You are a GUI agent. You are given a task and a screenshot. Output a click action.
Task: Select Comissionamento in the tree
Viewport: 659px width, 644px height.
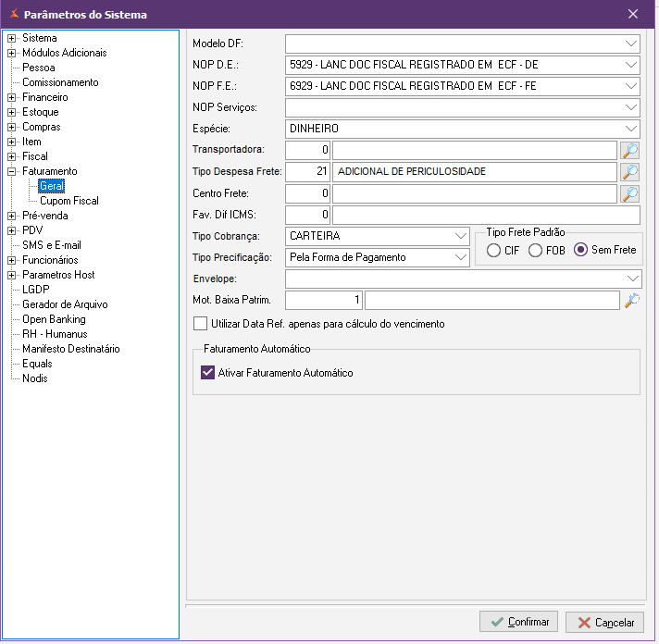point(60,82)
